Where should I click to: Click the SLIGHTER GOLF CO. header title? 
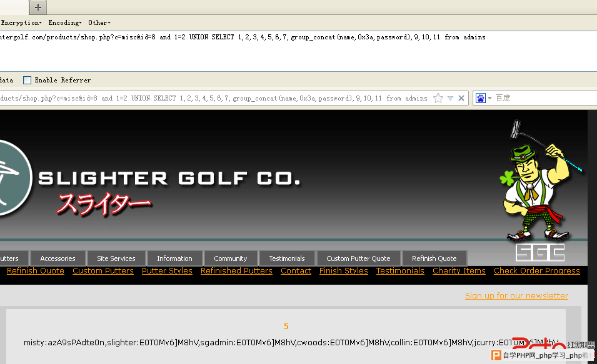pos(169,179)
